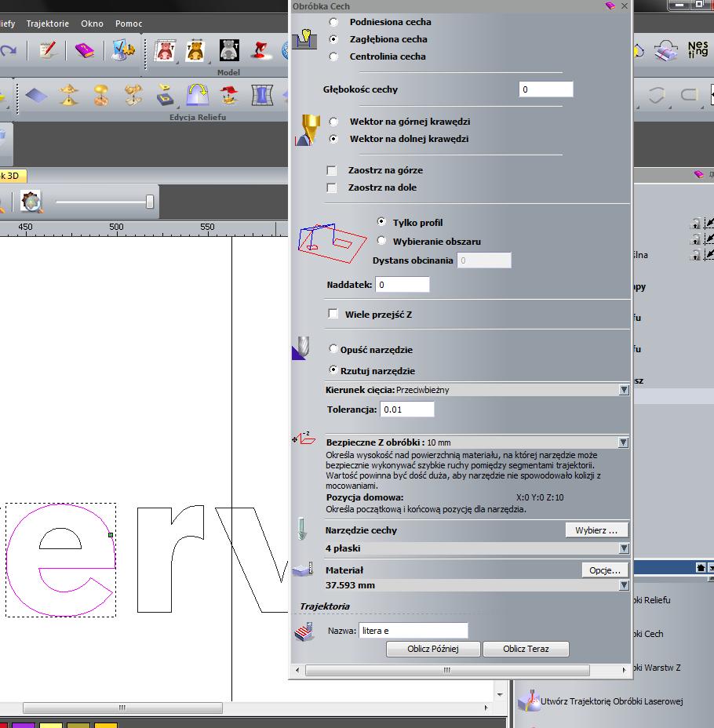Image resolution: width=714 pixels, height=728 pixels.
Task: Click Utwórz Trajektorię Obróbki Laserowej link
Action: 611,701
